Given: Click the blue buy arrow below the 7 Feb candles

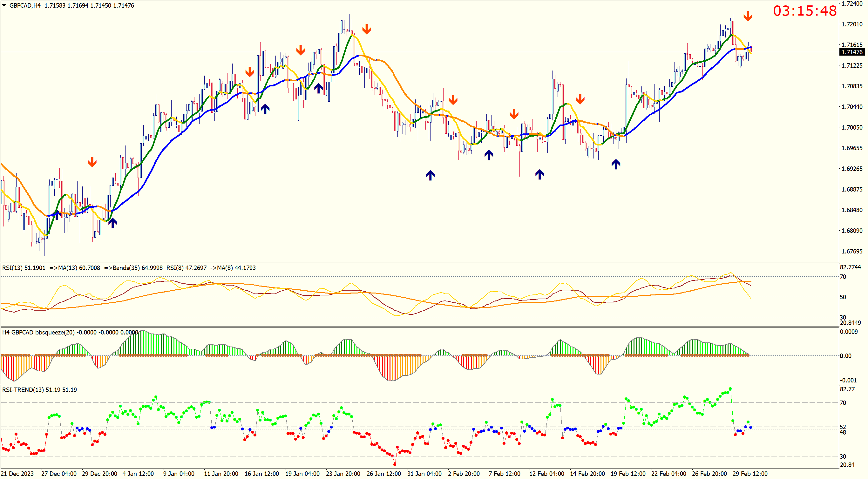Looking at the screenshot, I should [x=489, y=155].
